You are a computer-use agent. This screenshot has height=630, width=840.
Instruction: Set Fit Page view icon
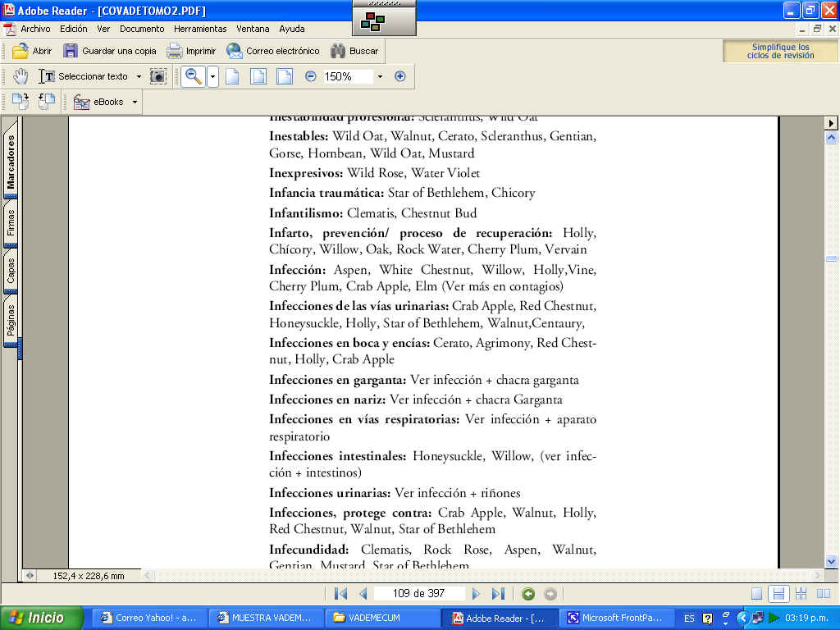coord(258,76)
